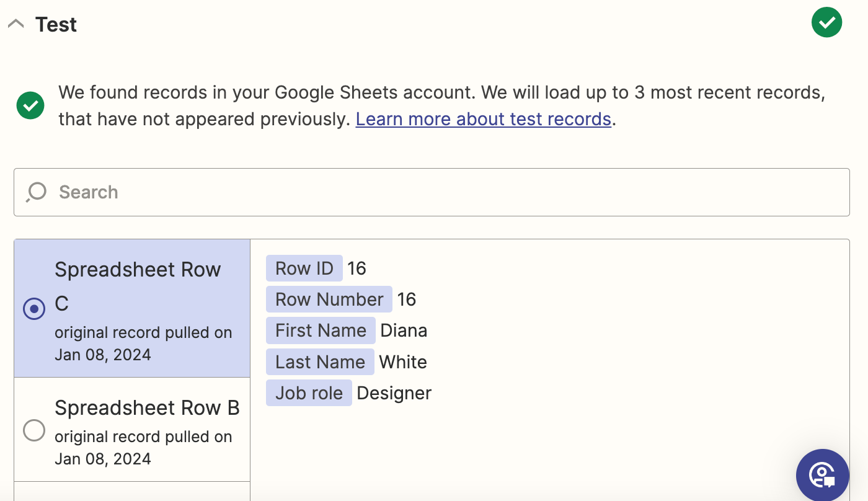Click the Spreadsheet Row B record title
Image resolution: width=868 pixels, height=501 pixels.
tap(147, 408)
